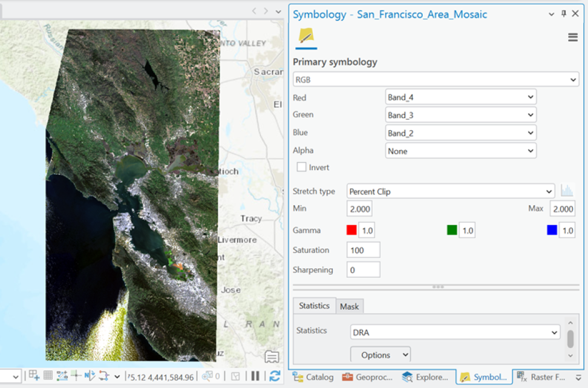Switch to the Symbology pane tab

484,377
